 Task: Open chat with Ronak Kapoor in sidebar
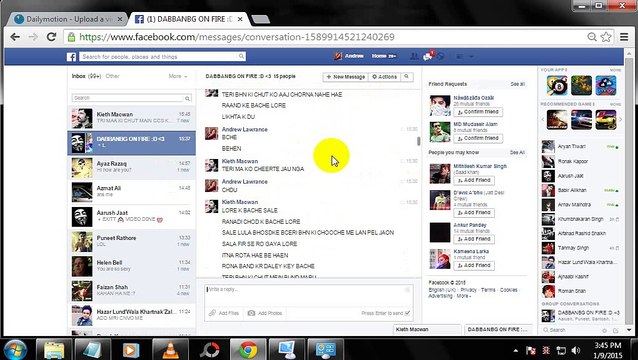pos(581,161)
